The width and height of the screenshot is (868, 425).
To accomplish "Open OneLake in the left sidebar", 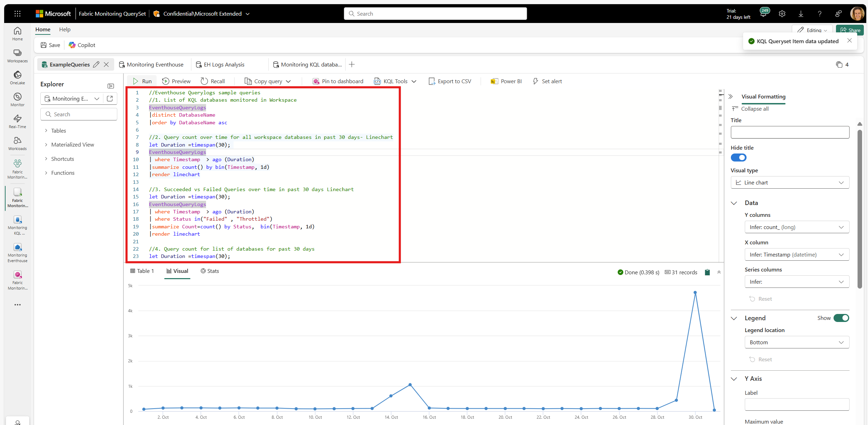I will click(x=17, y=78).
